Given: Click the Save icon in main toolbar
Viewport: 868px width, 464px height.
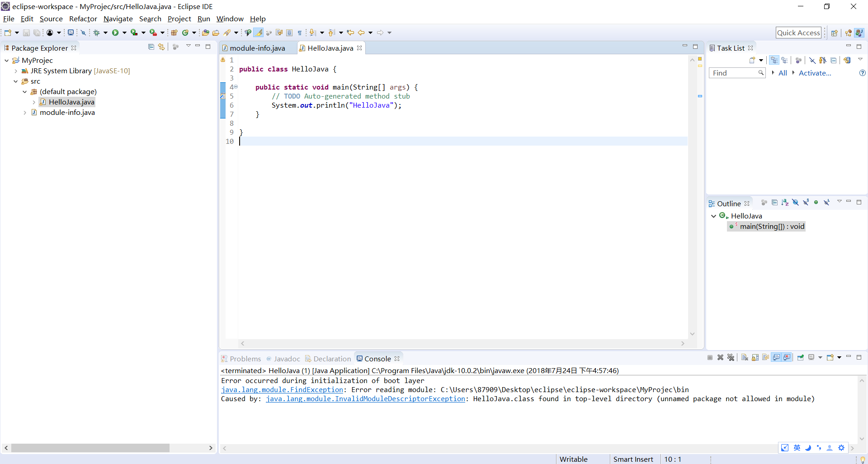Looking at the screenshot, I should (26, 33).
